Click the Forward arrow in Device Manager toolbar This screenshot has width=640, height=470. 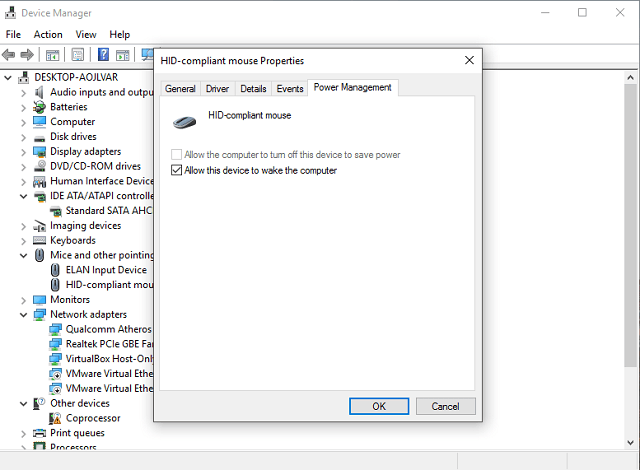pos(27,54)
